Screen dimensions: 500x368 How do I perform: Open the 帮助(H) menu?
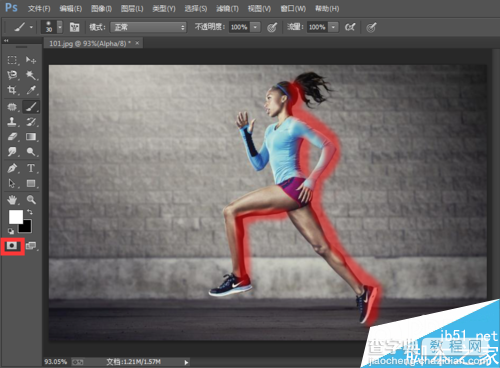(327, 9)
